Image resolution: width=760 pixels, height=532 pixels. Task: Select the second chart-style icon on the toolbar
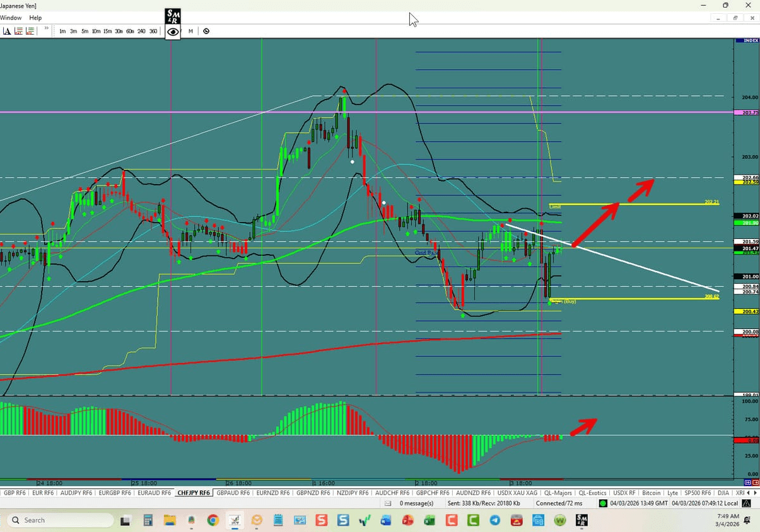[x=29, y=31]
